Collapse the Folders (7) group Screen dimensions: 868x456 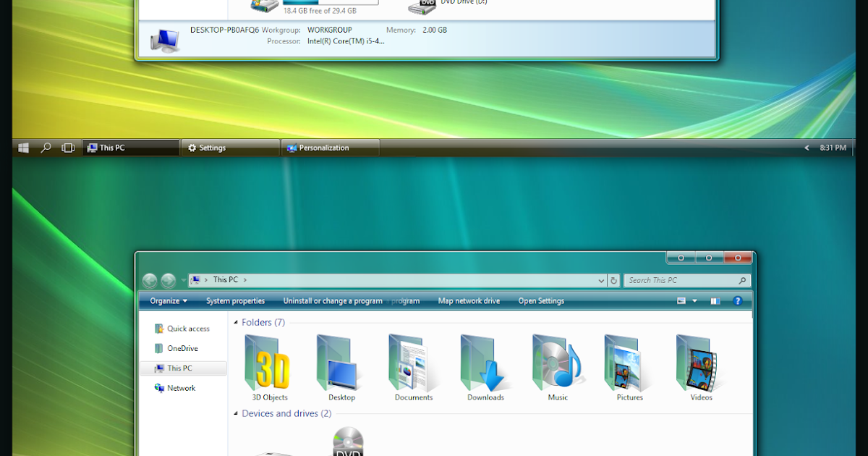[x=236, y=323]
